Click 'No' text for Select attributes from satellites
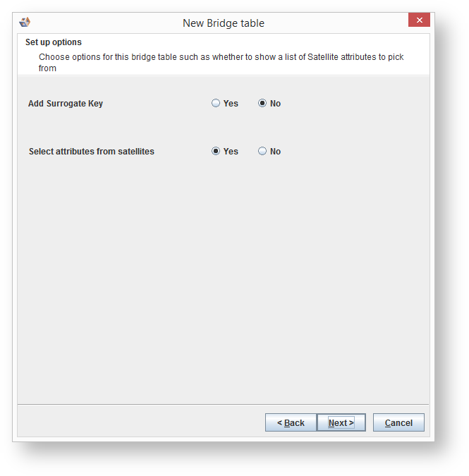 coord(275,152)
